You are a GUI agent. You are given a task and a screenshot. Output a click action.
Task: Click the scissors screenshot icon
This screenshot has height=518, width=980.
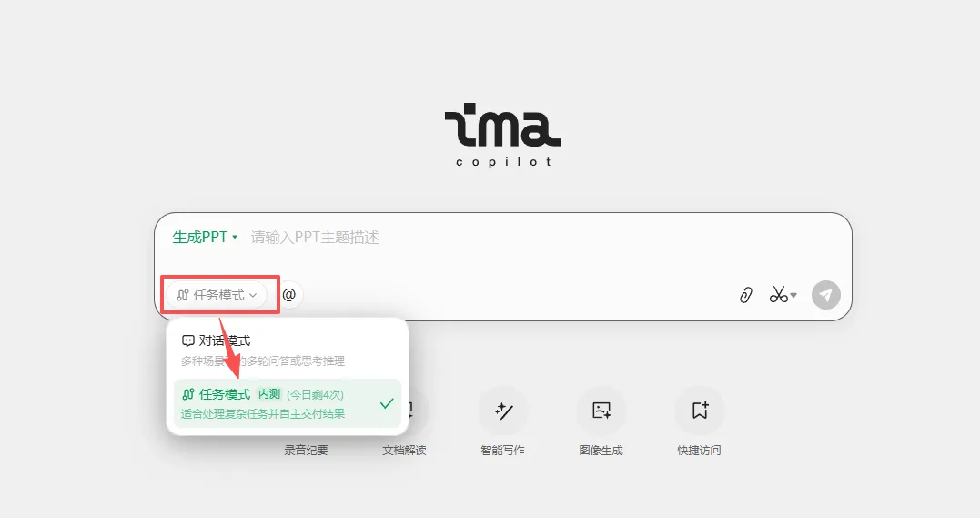(778, 295)
